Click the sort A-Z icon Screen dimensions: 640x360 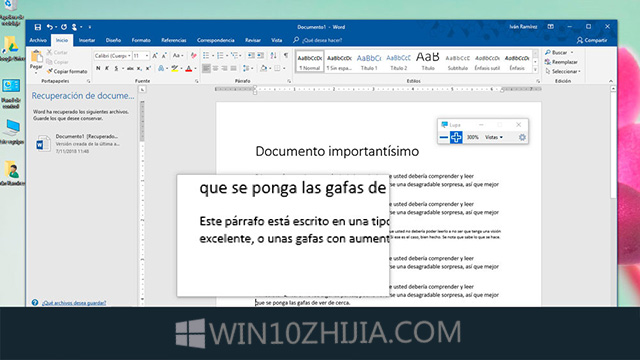pos(273,56)
